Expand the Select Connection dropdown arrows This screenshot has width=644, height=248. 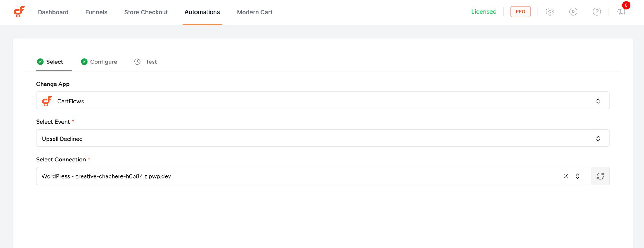click(577, 176)
